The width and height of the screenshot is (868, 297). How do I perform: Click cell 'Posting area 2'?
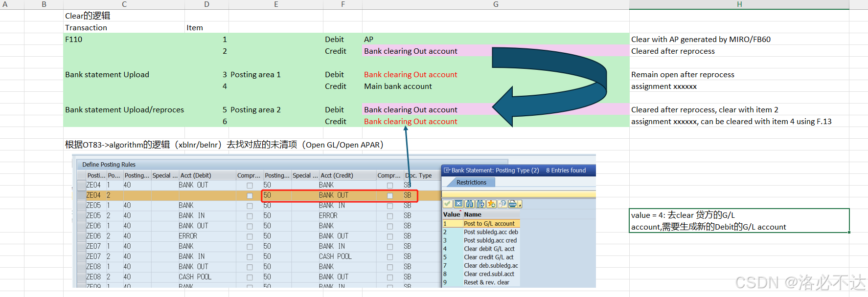point(275,109)
